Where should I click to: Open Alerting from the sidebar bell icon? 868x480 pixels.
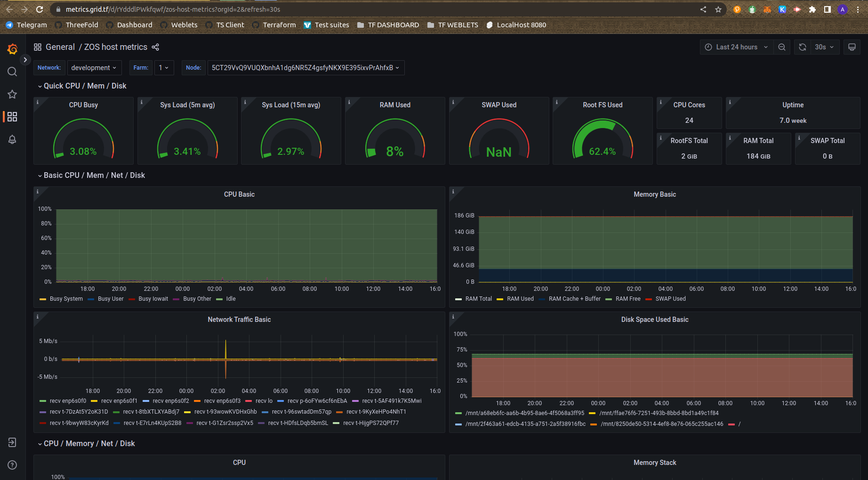12,139
